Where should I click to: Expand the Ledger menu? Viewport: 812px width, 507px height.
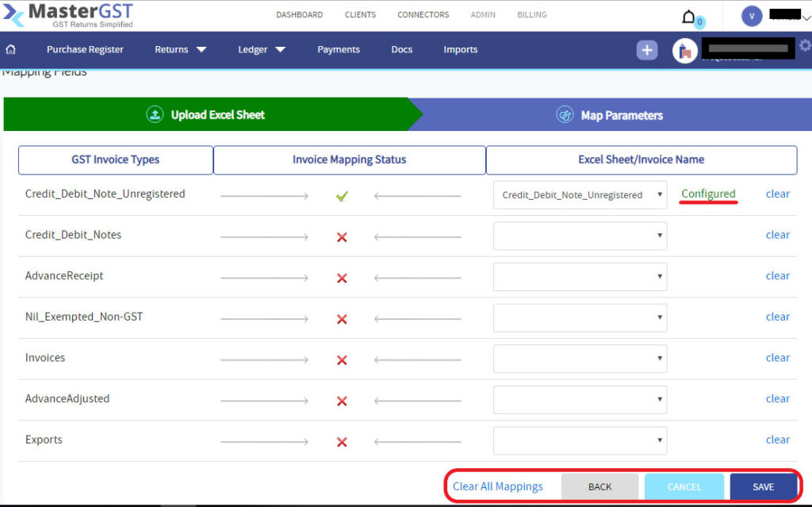coord(261,49)
